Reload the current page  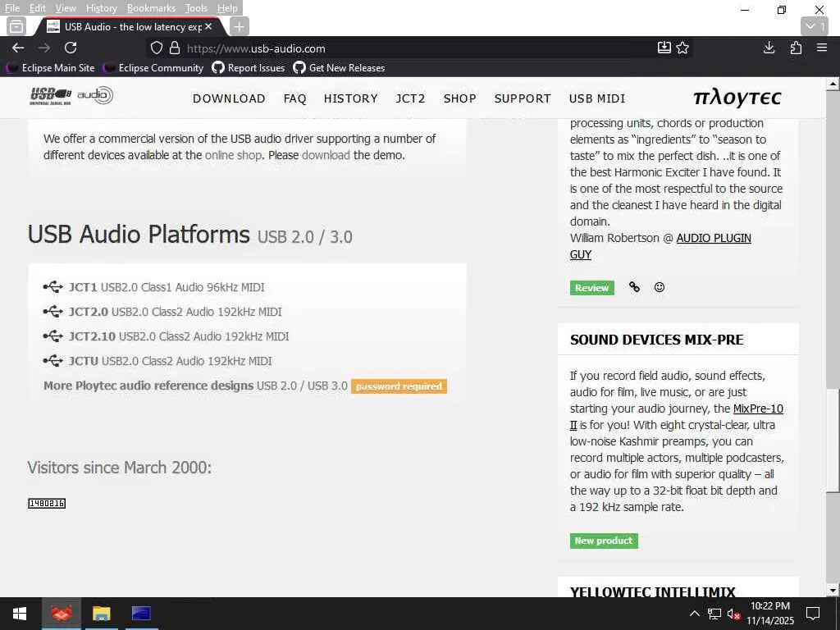71,48
